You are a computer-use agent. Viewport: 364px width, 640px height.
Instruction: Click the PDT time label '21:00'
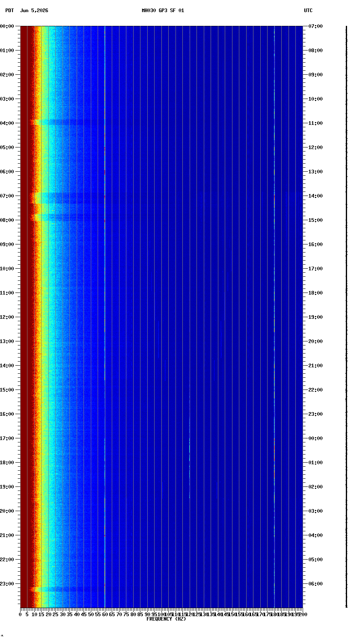coord(7,535)
